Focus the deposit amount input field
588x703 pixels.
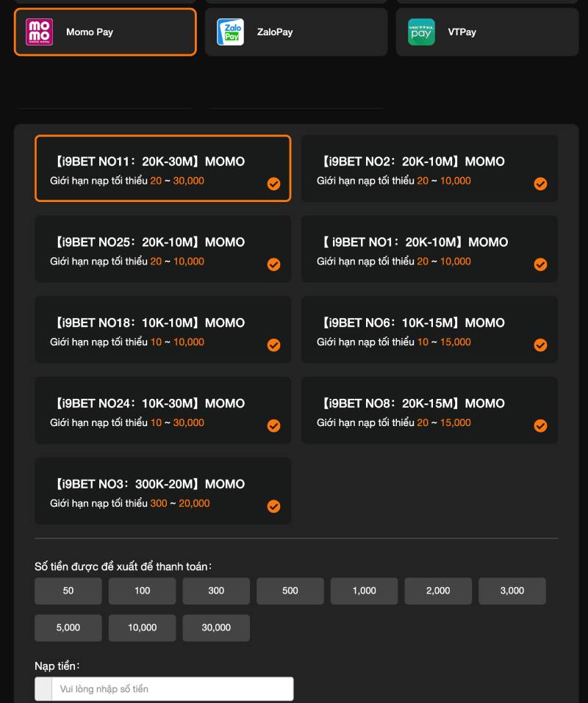tap(172, 689)
